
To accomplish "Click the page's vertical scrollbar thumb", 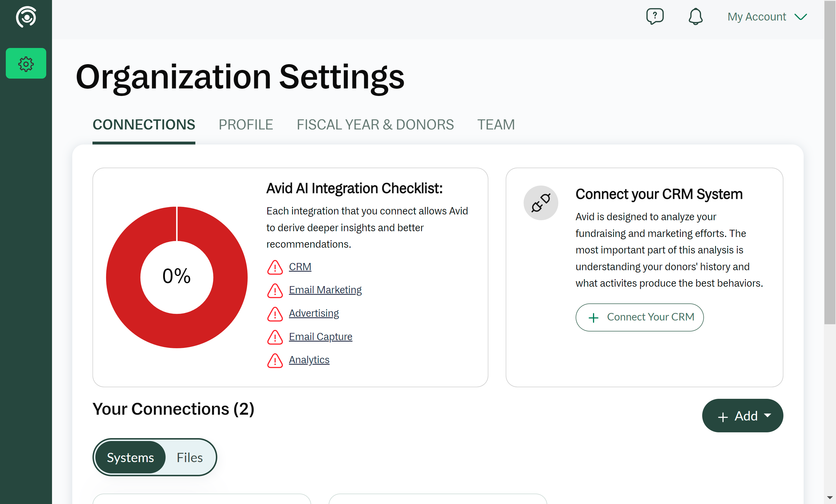I will (830, 162).
